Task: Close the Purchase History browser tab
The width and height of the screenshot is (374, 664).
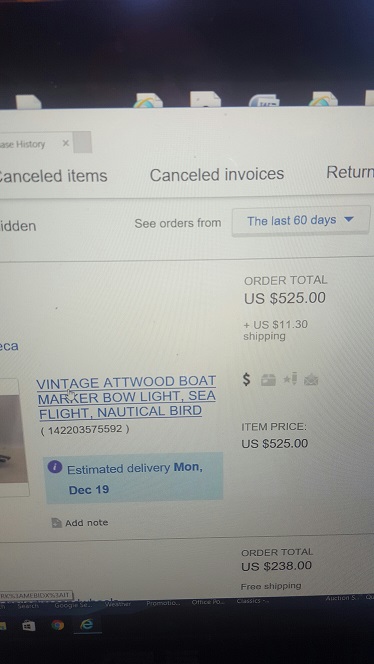Action: pyautogui.click(x=66, y=144)
